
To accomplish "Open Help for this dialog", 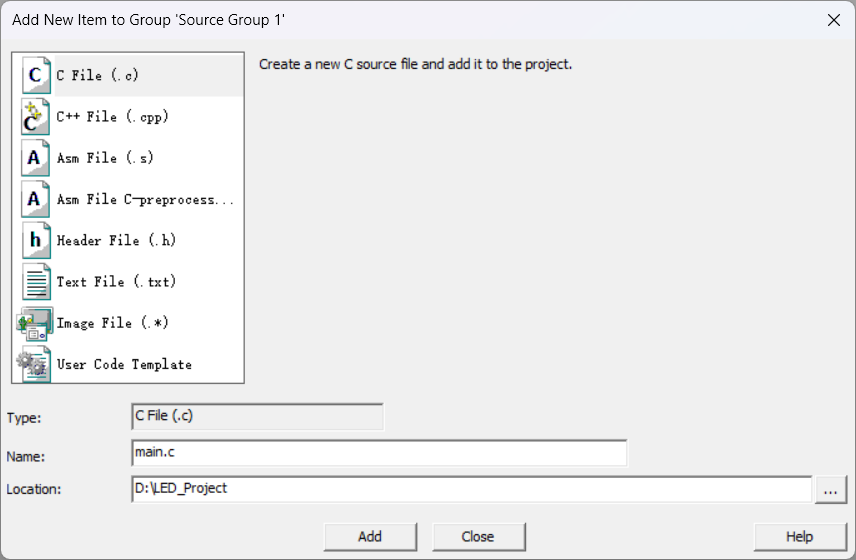I will pos(799,537).
